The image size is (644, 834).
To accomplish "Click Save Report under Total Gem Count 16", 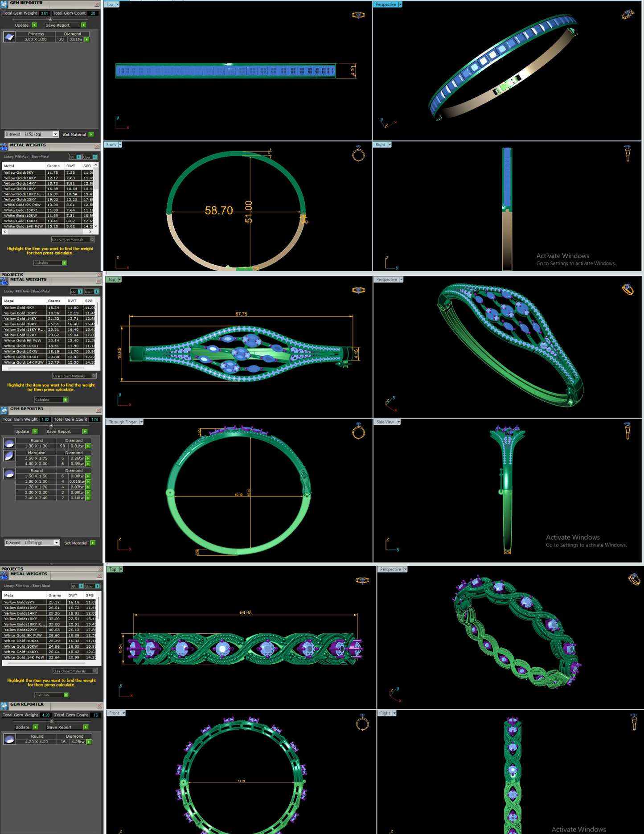I will 67,727.
